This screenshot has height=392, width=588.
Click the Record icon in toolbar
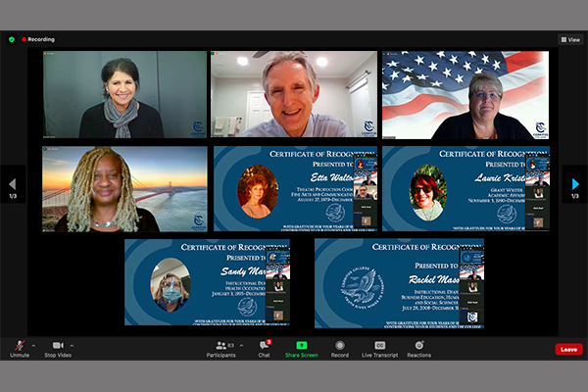pos(339,347)
